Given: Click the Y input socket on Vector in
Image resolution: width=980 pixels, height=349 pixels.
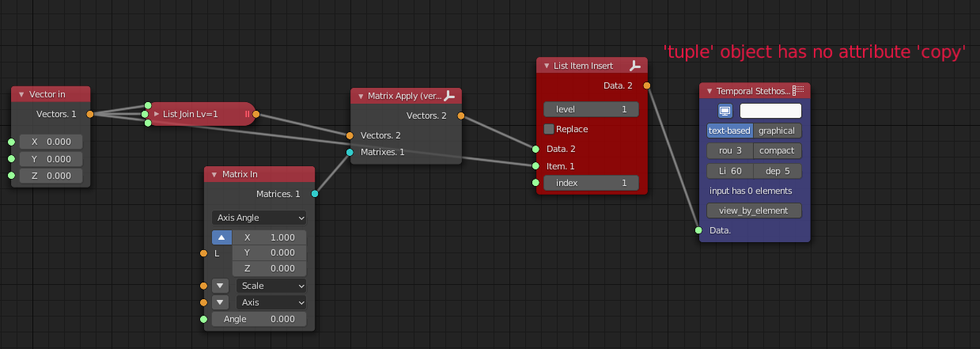Looking at the screenshot, I should point(11,159).
